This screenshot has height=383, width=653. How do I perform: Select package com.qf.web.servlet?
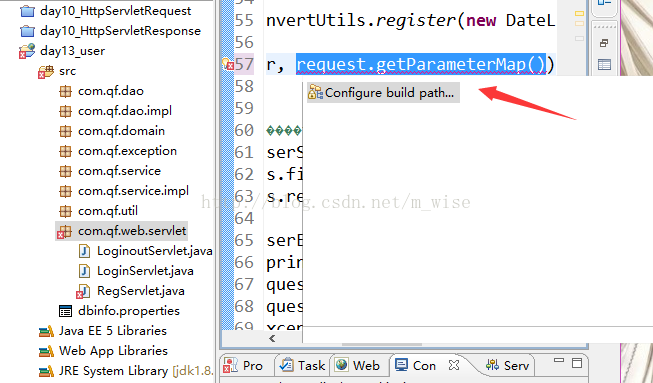pos(132,231)
